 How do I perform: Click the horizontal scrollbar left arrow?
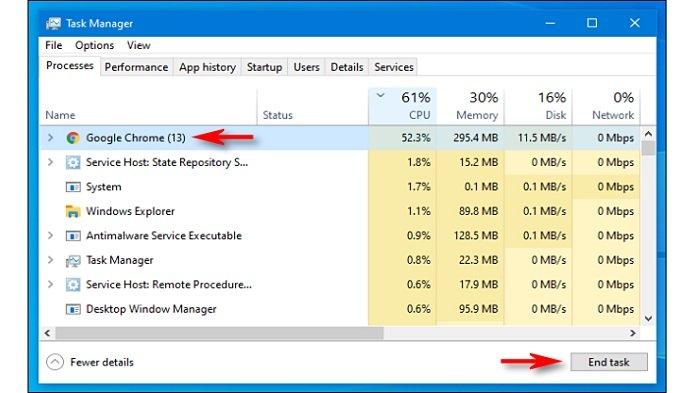pyautogui.click(x=47, y=333)
